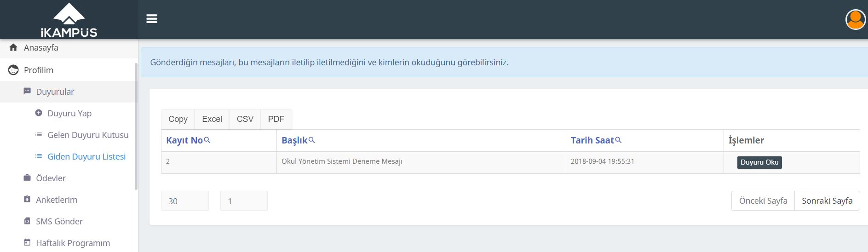
Task: Open the 30 records-per-page selector
Action: (x=185, y=201)
